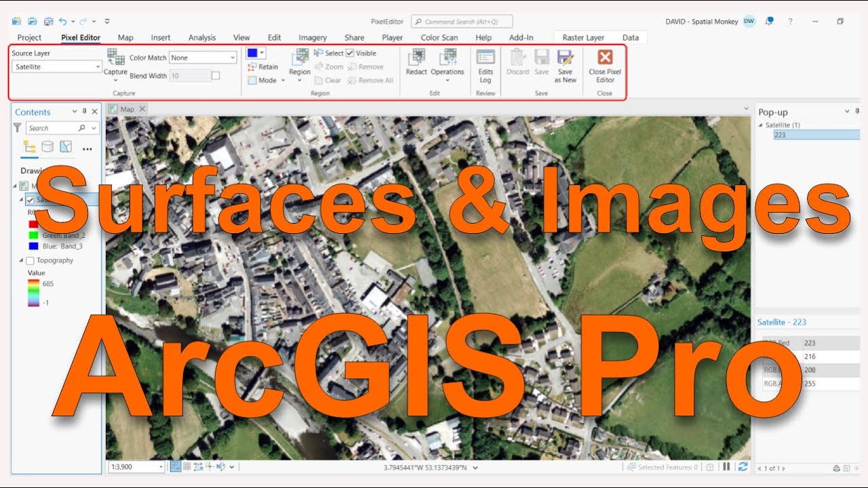Close the Contents pane

coord(95,112)
